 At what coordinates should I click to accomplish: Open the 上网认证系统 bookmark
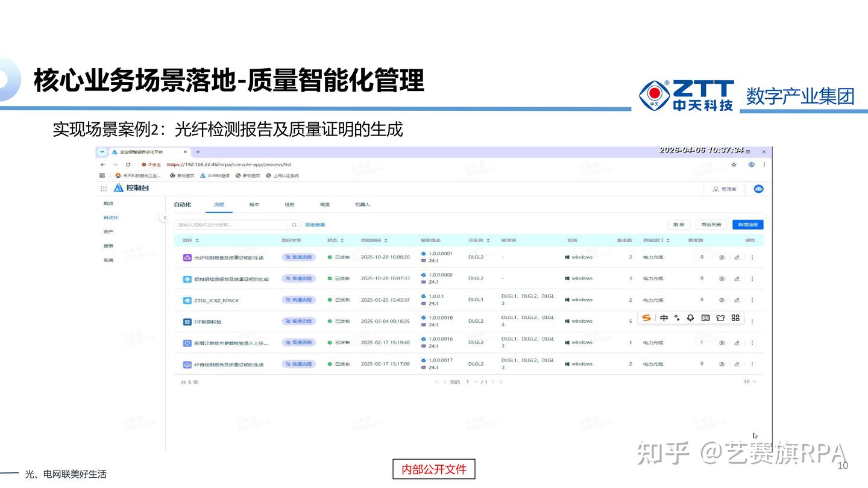tap(282, 175)
